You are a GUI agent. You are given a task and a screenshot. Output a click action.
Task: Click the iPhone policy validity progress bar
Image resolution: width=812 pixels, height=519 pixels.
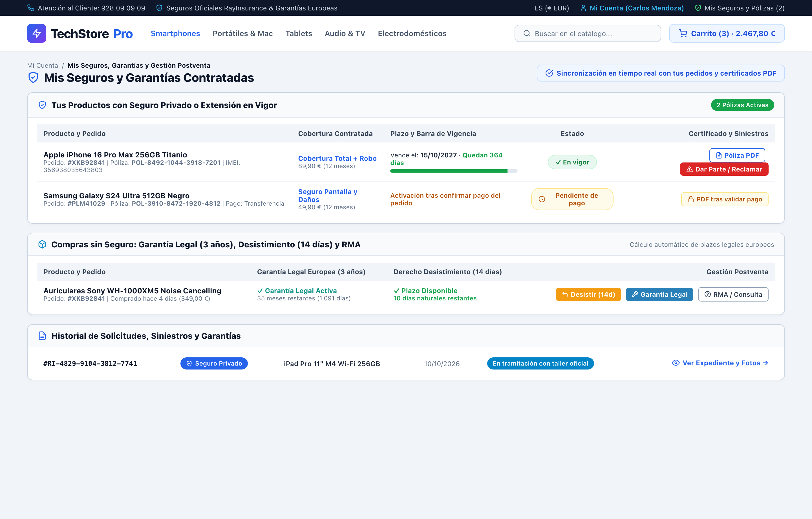454,171
